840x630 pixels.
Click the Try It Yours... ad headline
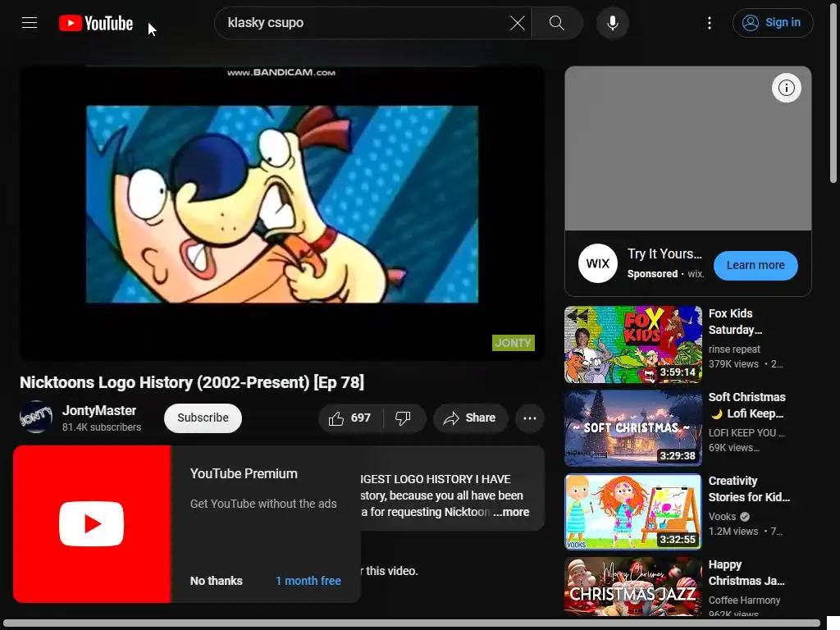664,254
